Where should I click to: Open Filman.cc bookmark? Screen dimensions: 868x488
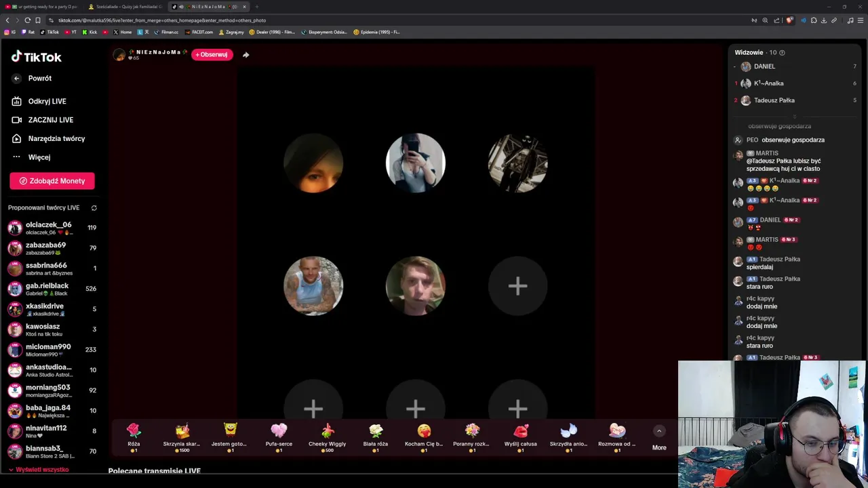coord(166,32)
